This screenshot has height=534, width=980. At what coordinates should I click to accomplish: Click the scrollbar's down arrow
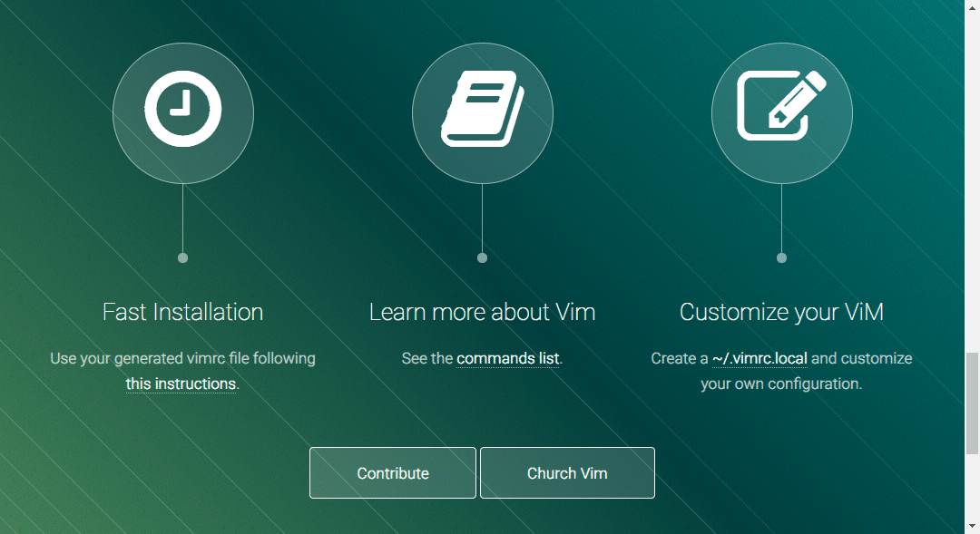[x=972, y=526]
